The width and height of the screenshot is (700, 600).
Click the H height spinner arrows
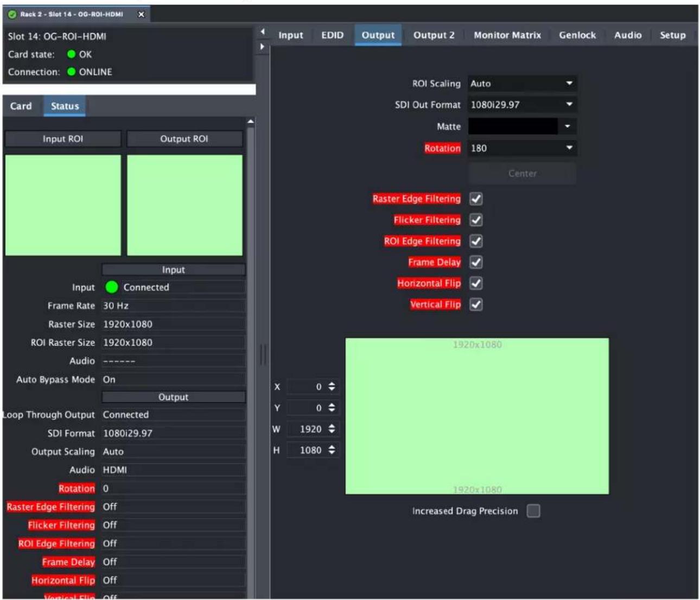click(x=332, y=450)
